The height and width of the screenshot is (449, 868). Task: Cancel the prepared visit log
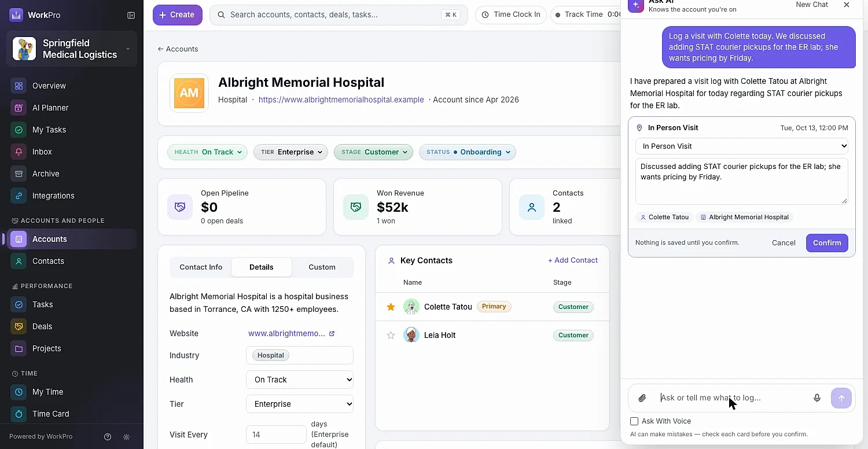click(x=784, y=243)
